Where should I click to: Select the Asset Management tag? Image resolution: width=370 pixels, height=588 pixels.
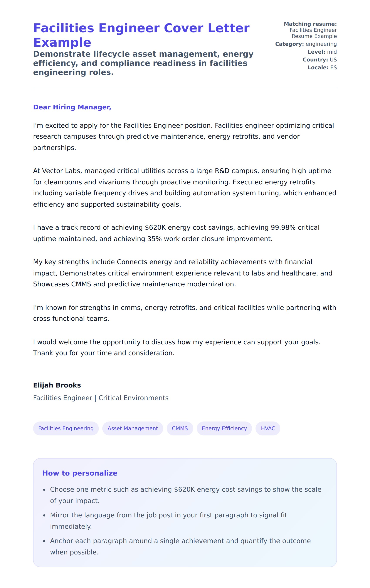(133, 428)
